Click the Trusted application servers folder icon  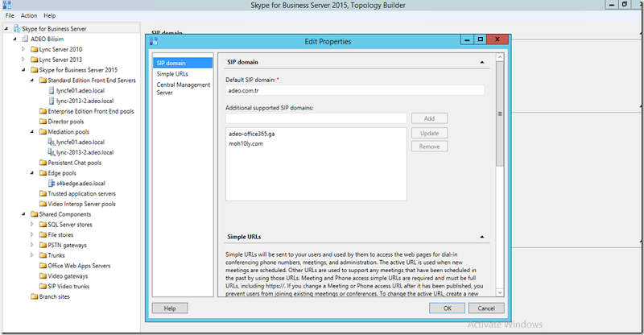click(43, 193)
